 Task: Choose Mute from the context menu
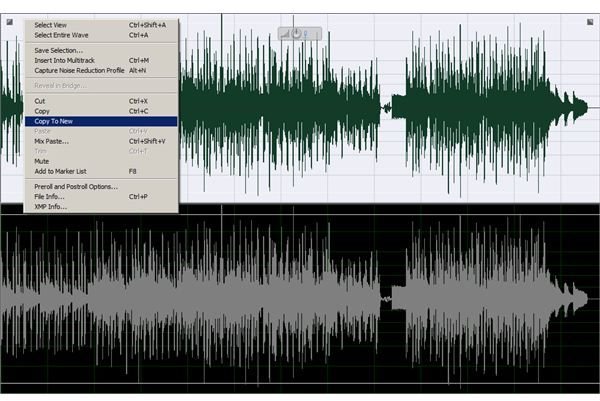(x=101, y=161)
